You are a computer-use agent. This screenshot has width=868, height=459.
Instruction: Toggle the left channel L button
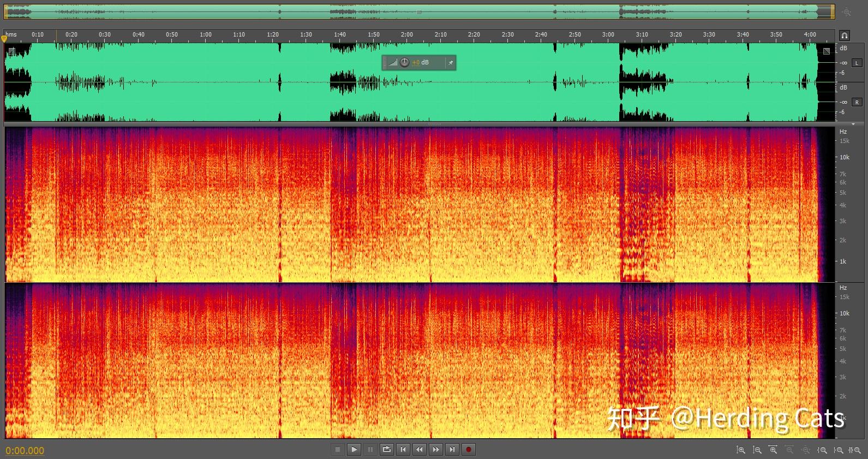coord(857,63)
